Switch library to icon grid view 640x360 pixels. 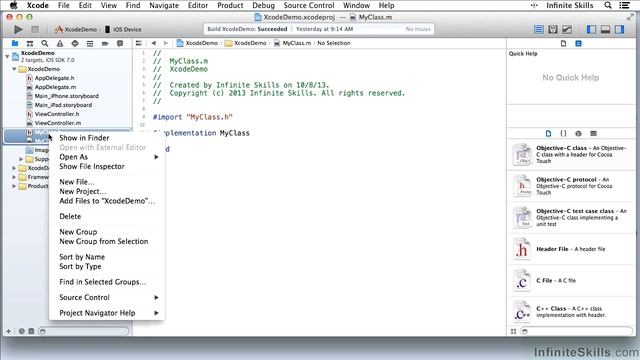[x=513, y=331]
